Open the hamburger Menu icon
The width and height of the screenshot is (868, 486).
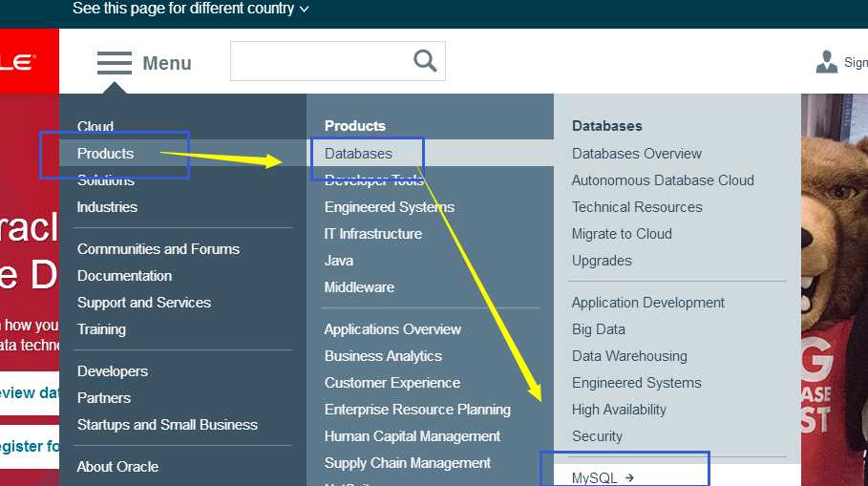tap(115, 63)
